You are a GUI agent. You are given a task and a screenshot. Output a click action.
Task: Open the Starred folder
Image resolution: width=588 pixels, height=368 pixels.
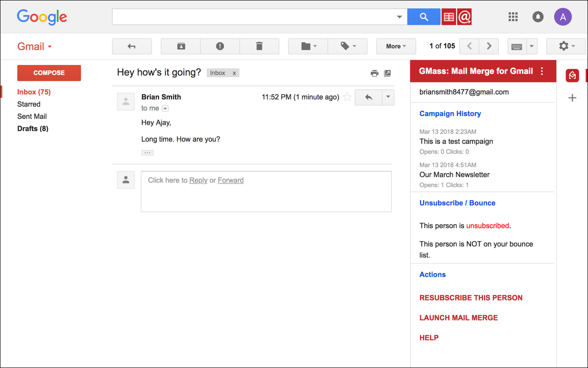[29, 104]
